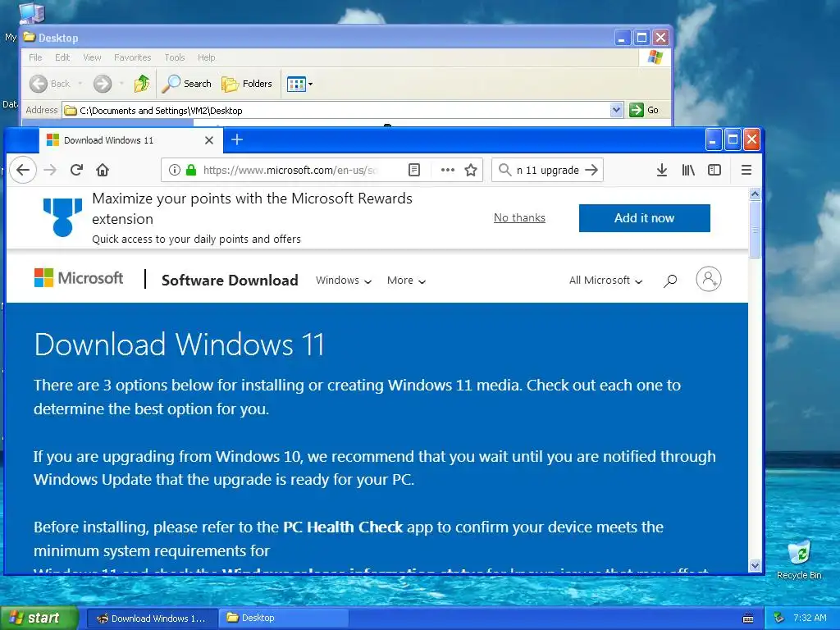Click the search arrow next to '11 upgrade'

pyautogui.click(x=591, y=171)
